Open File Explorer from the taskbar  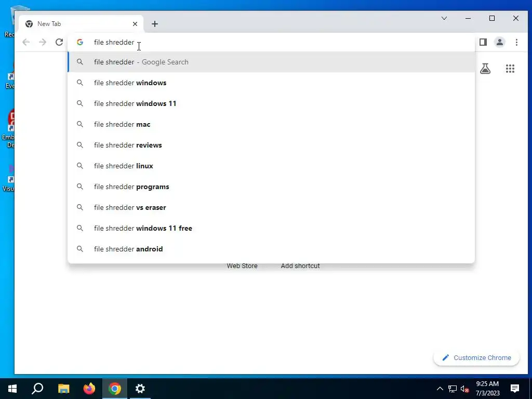[x=63, y=389]
